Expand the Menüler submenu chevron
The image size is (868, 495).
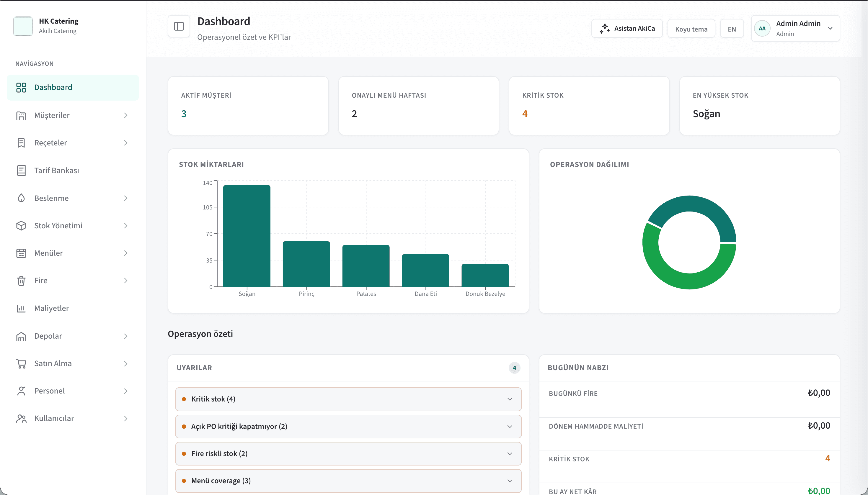[125, 253]
